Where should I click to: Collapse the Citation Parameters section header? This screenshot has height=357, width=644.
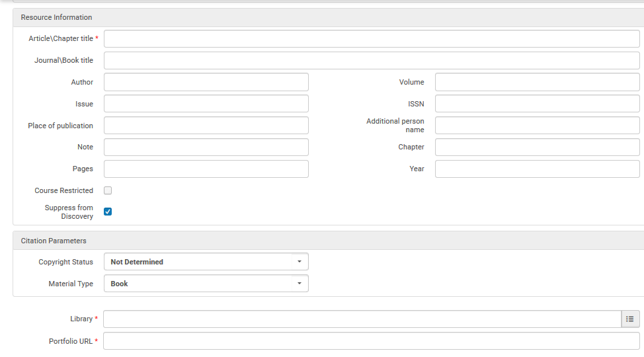click(54, 241)
